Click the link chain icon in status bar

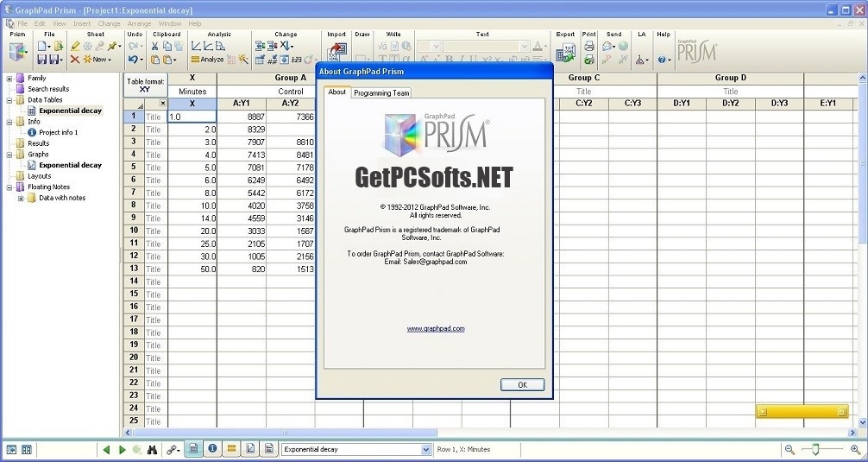171,449
